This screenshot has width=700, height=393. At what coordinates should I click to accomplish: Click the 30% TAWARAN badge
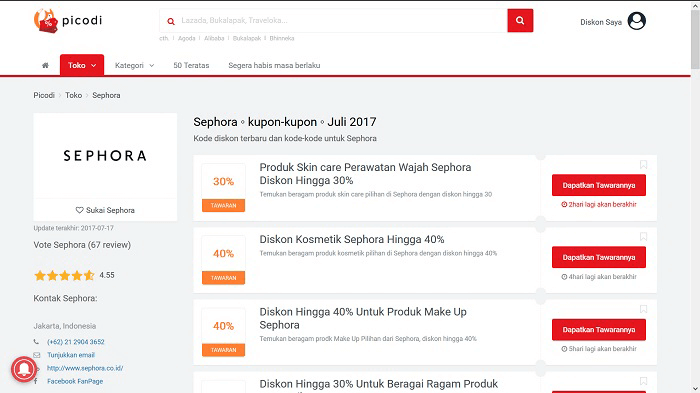point(223,188)
